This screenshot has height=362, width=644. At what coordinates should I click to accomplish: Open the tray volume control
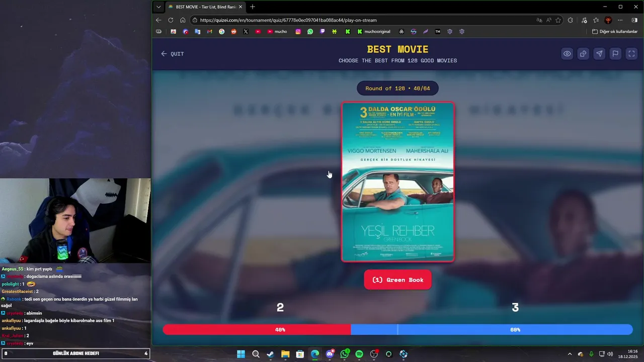pos(610,354)
